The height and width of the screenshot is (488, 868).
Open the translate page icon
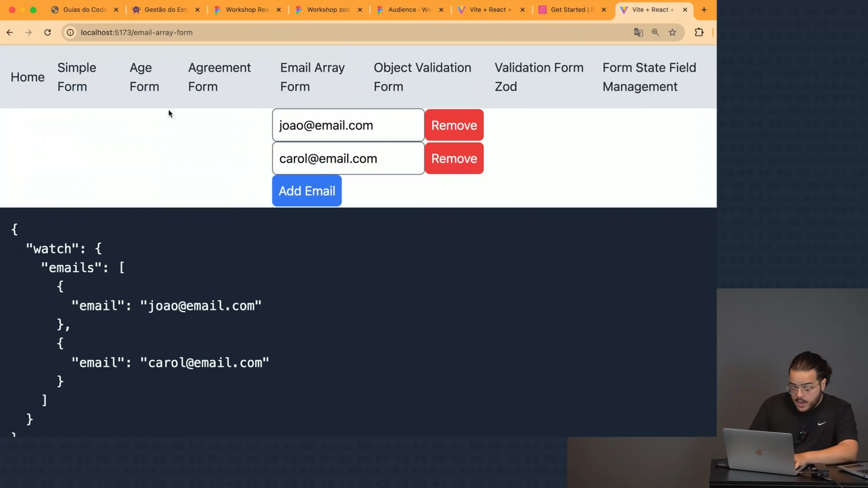coord(638,33)
